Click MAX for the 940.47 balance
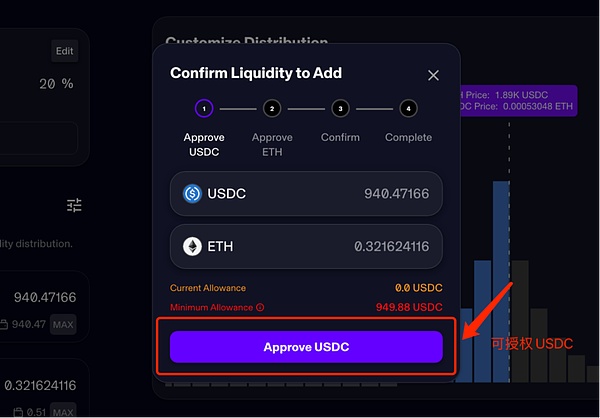 [x=64, y=325]
